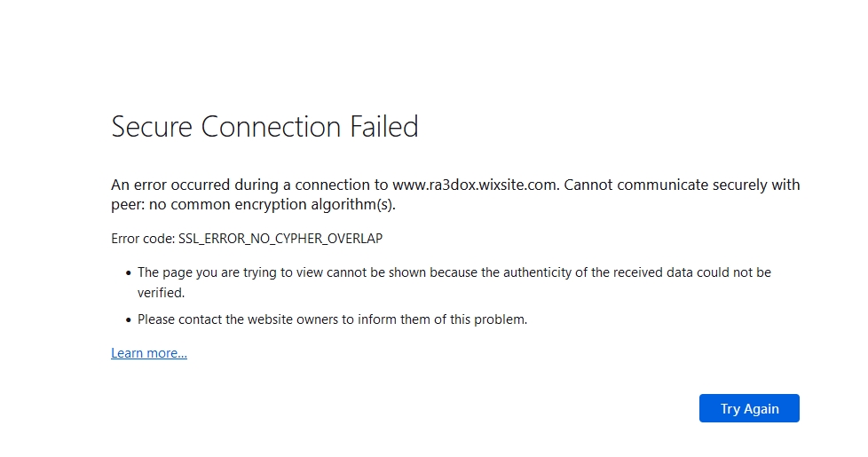Click the Secure Connection Failed heading
The width and height of the screenshot is (868, 457).
click(x=264, y=127)
